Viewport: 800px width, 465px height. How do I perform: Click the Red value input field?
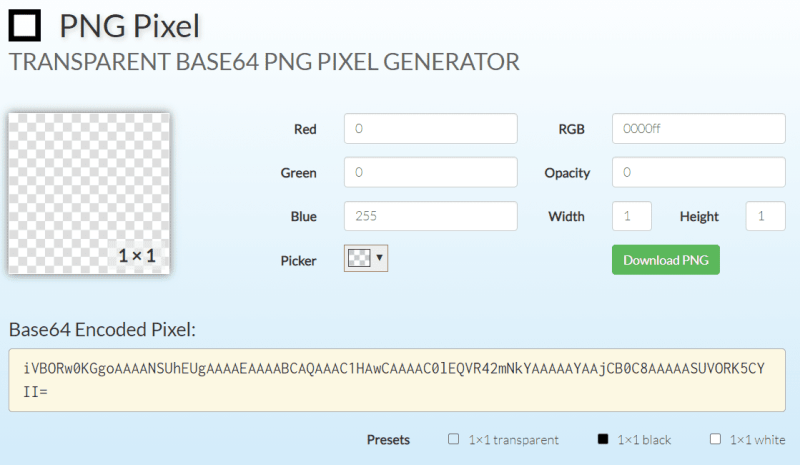tap(430, 129)
